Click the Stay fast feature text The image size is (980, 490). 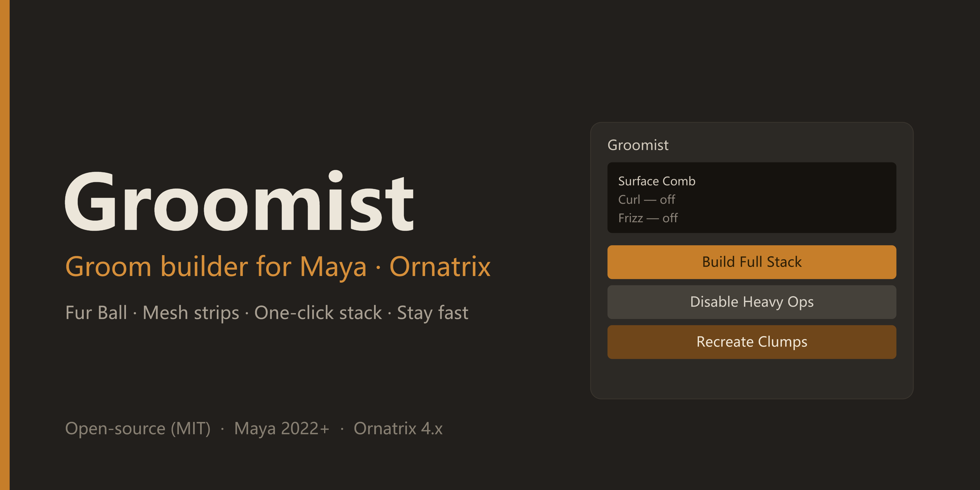click(x=433, y=313)
